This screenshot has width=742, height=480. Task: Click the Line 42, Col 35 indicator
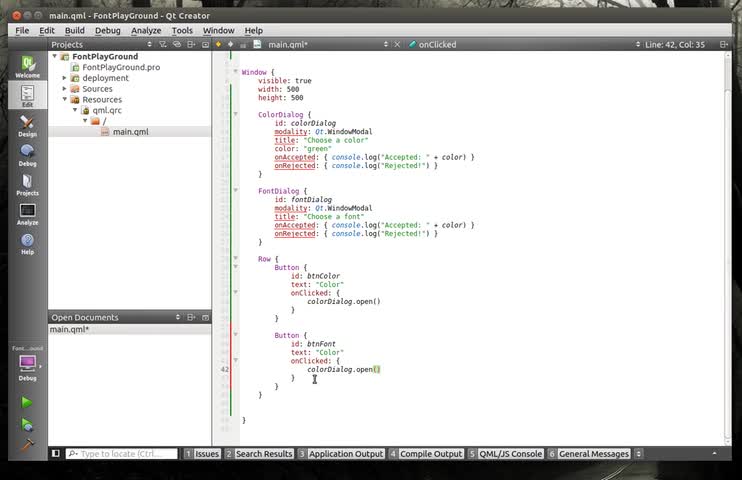[675, 44]
